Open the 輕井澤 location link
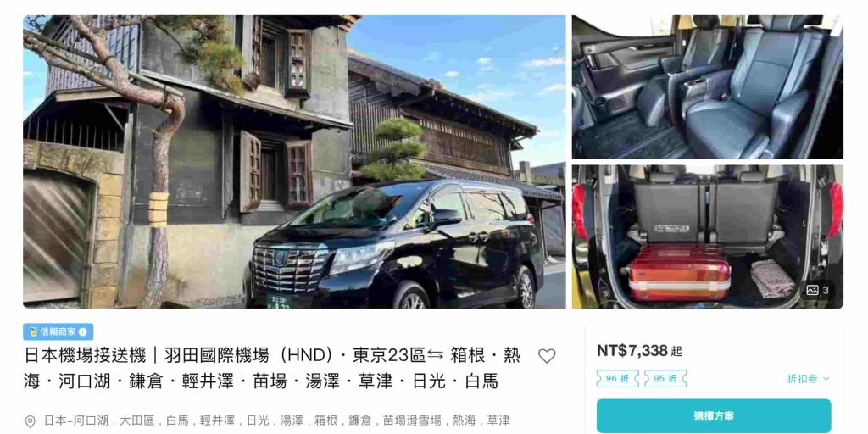Screen dimensions: 868x434 click(216, 420)
